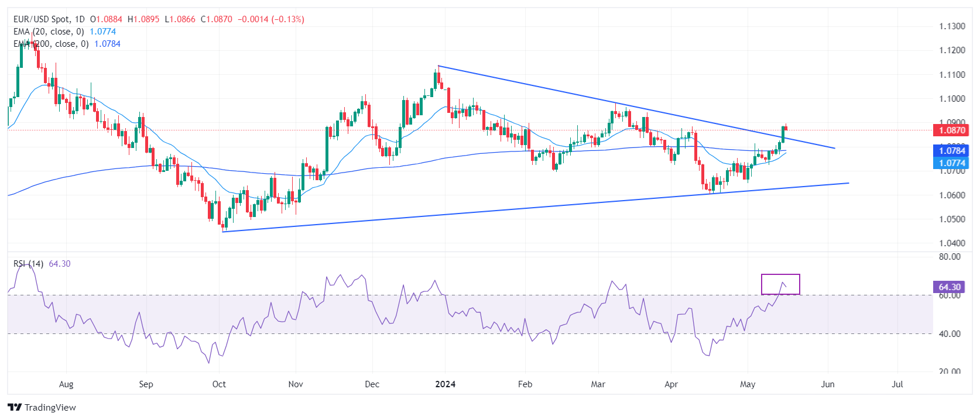
Task: Click the Aug label on time axis
Action: 66,384
